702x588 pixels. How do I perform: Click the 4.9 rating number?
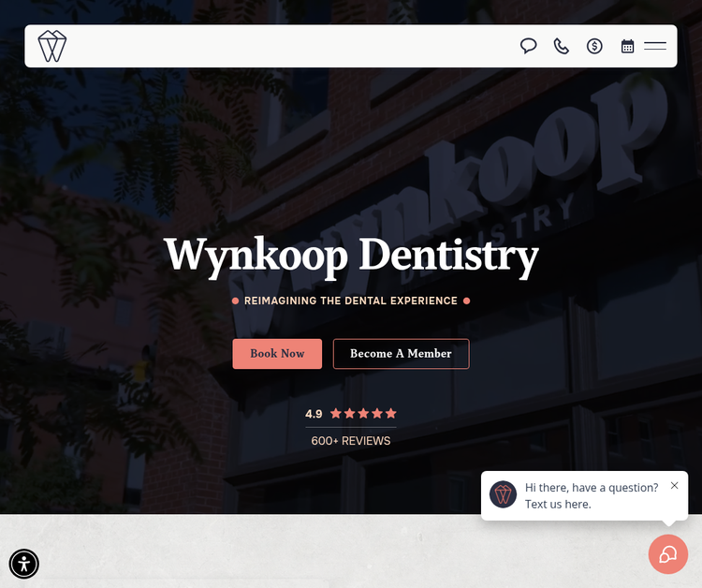pos(314,414)
